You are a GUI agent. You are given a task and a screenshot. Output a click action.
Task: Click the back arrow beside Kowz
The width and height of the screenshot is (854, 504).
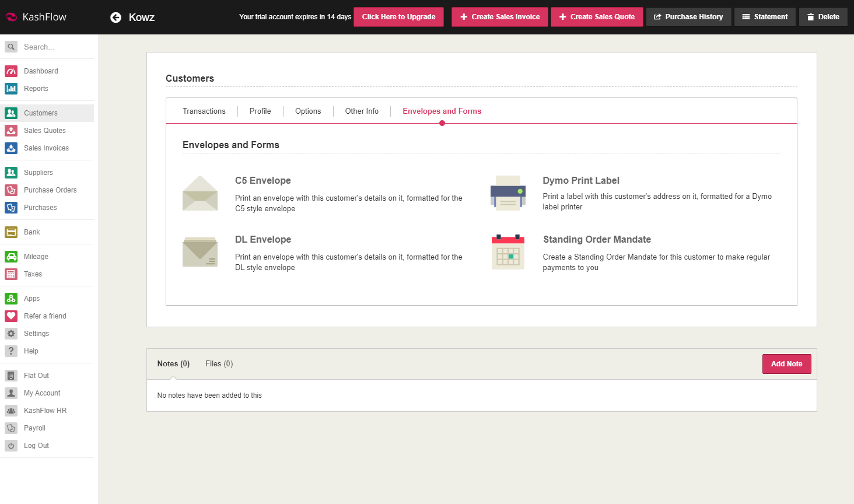[x=116, y=17]
